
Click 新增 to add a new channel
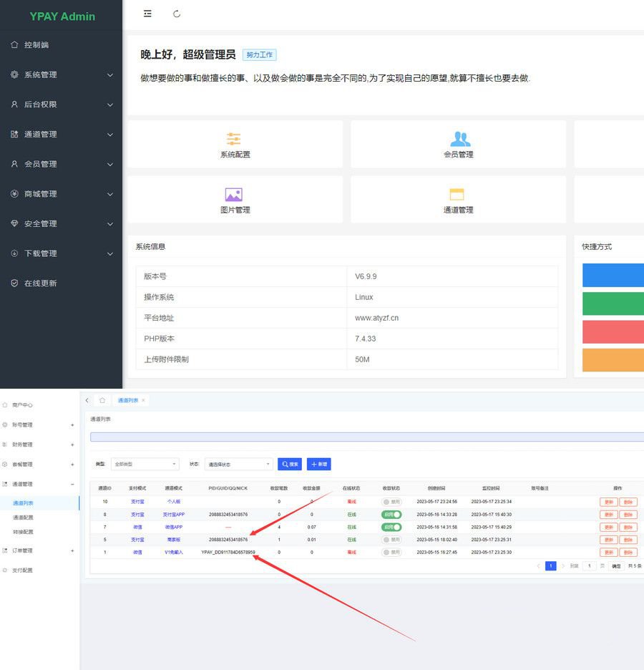coord(318,464)
